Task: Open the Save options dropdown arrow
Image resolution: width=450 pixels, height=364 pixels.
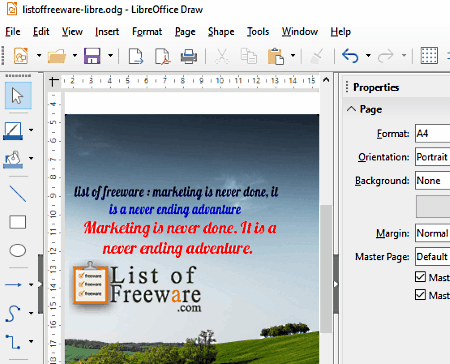Action: tap(110, 55)
